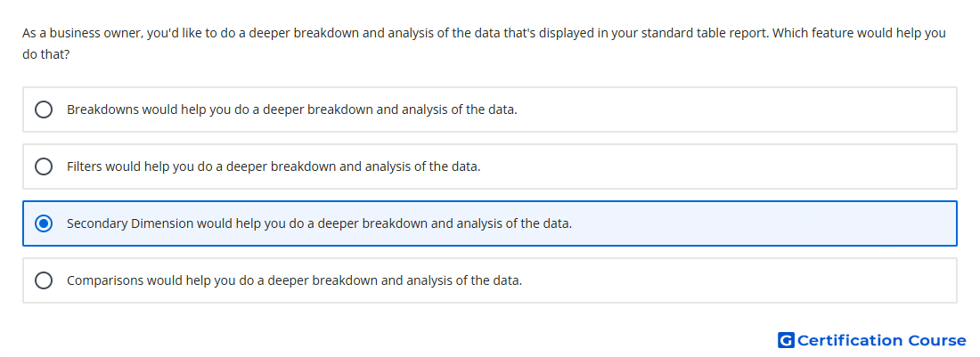
Task: Select the Filters radio button
Action: (44, 166)
